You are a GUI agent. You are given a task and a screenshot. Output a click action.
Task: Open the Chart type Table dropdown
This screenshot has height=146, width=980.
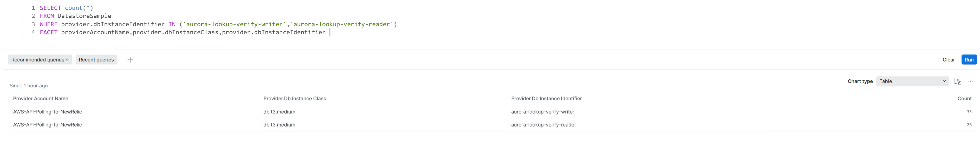pos(912,81)
